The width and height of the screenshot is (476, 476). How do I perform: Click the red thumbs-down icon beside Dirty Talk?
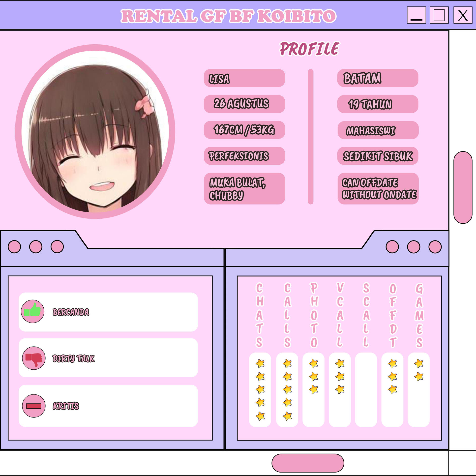34,358
